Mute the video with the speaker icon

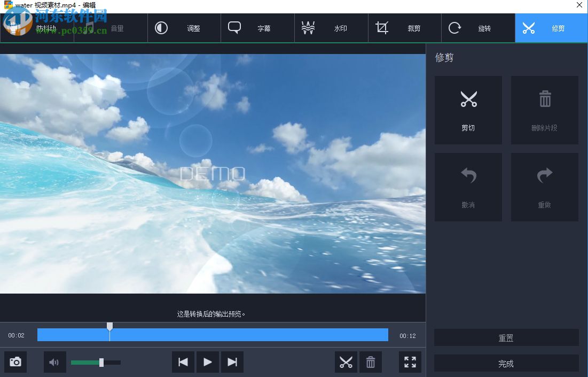[54, 362]
